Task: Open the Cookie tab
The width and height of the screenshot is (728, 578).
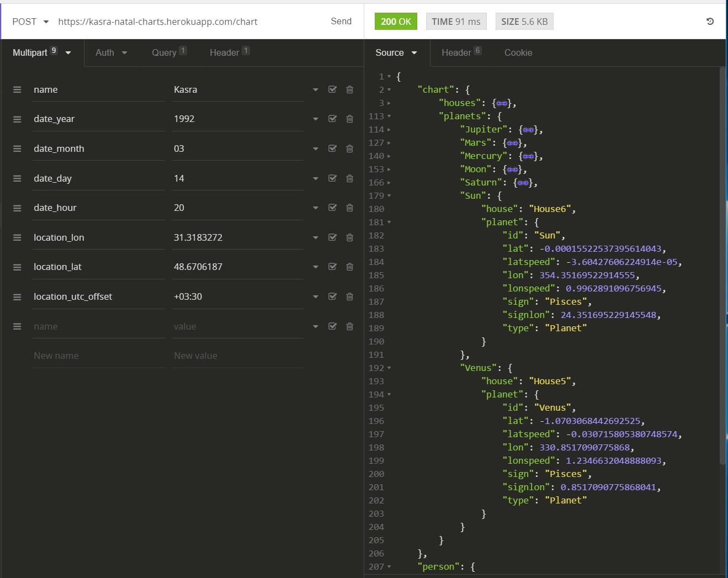Action: point(518,52)
